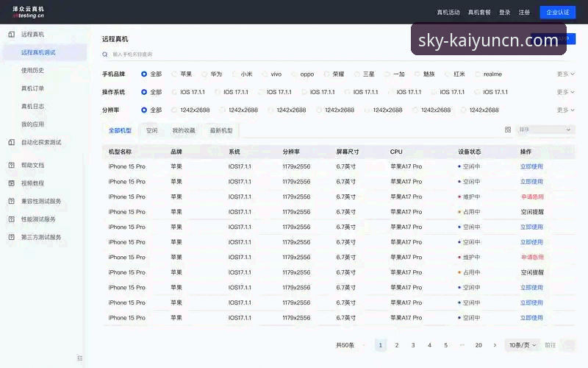The height and width of the screenshot is (368, 588).
Task: Select the 华为 brand radio
Action: tap(204, 74)
